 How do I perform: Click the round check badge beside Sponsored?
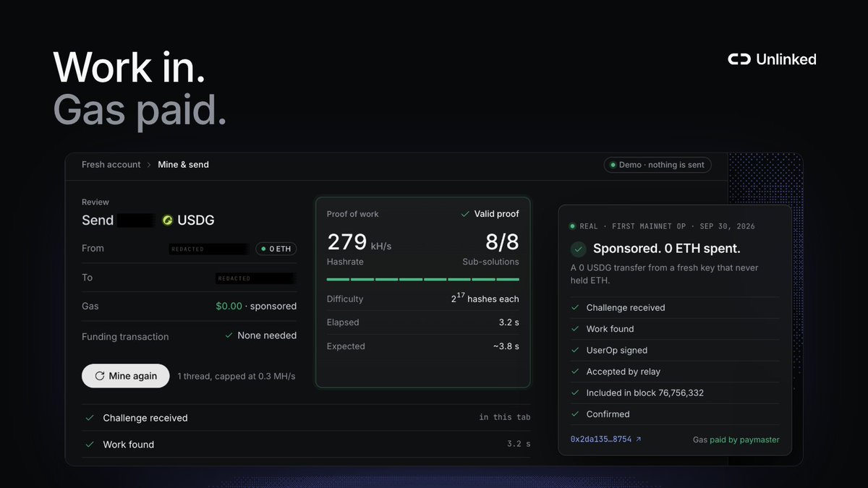click(578, 249)
